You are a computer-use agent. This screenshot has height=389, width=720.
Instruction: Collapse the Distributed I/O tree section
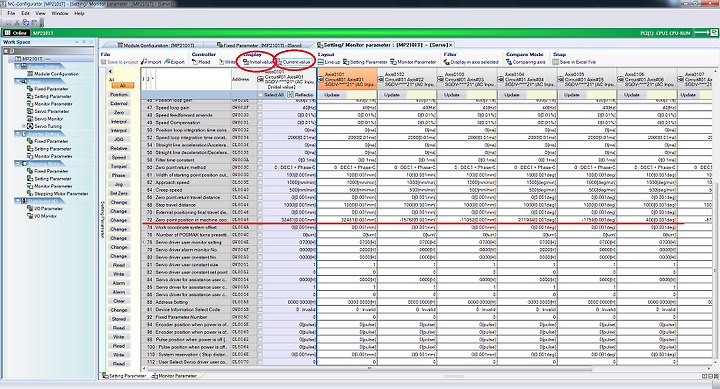[18, 201]
